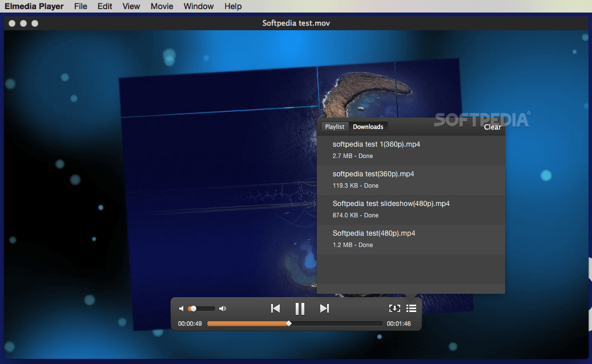Click the playback progress bar marker
592x364 pixels.
pyautogui.click(x=289, y=323)
